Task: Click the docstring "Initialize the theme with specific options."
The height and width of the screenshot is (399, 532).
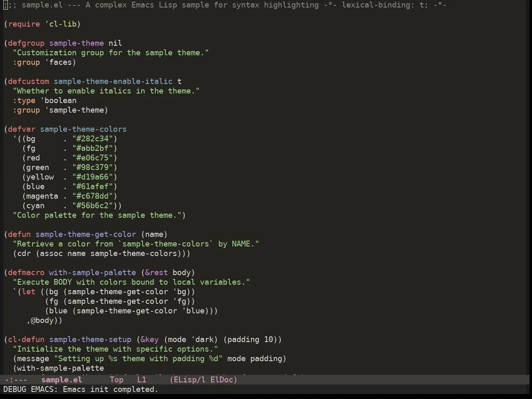Action: (x=116, y=349)
